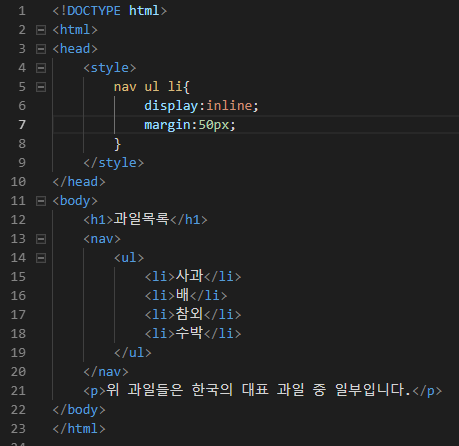The height and width of the screenshot is (446, 459).
Task: Click the closing </ul> tag
Action: click(133, 353)
